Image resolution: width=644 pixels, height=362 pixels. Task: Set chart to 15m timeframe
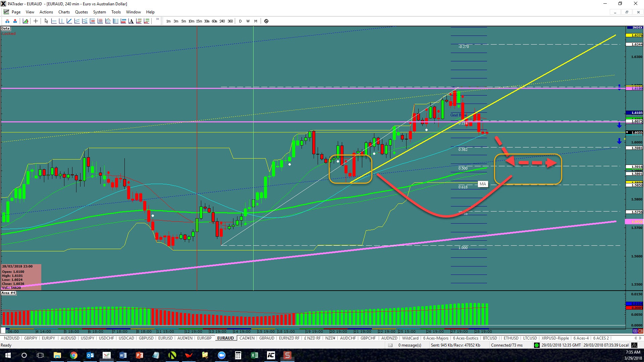199,21
